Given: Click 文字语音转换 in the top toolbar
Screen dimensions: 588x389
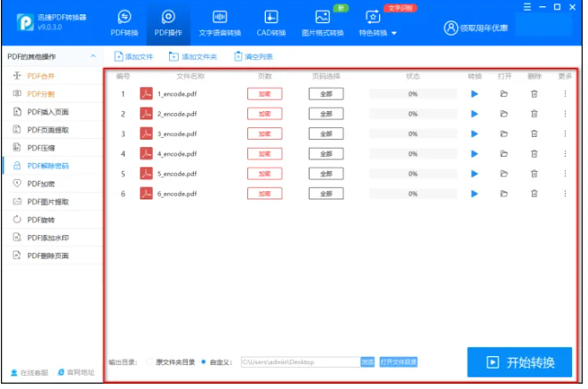Looking at the screenshot, I should [220, 24].
